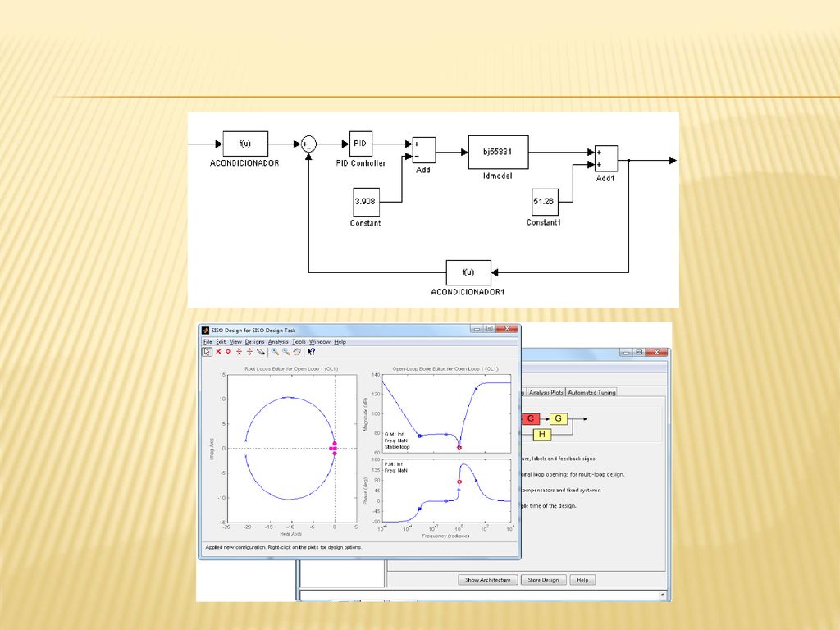Screen dimensions: 840x630
Task: Select the Constant block with value 3.908
Action: click(x=367, y=202)
